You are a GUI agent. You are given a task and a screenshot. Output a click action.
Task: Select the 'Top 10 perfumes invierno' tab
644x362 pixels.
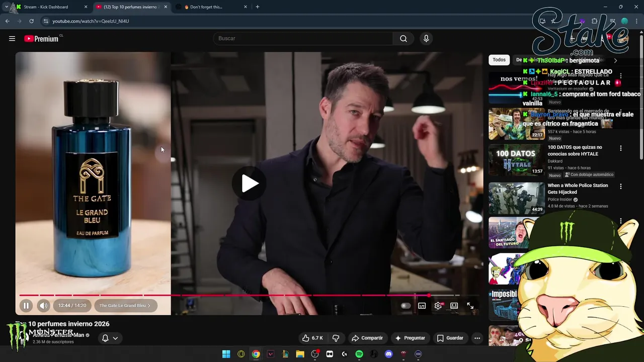pos(131,7)
